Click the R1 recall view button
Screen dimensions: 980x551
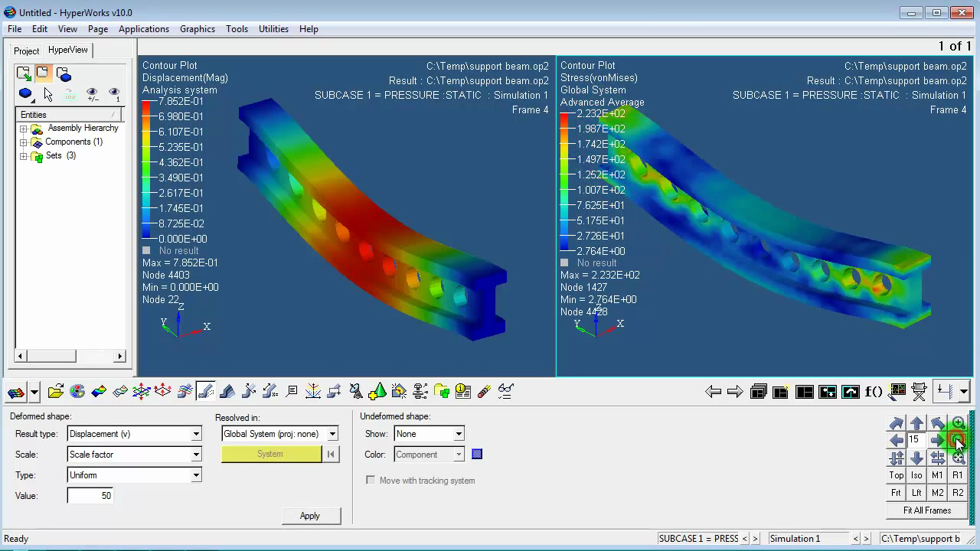coord(959,475)
